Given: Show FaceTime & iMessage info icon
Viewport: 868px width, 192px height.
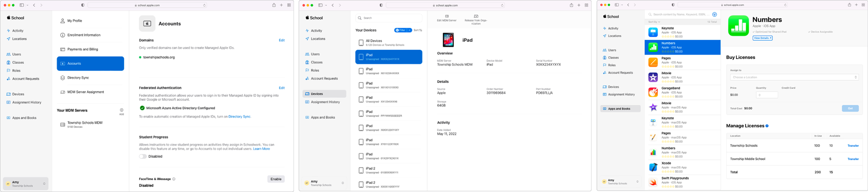Looking at the screenshot, I should click(x=174, y=179).
